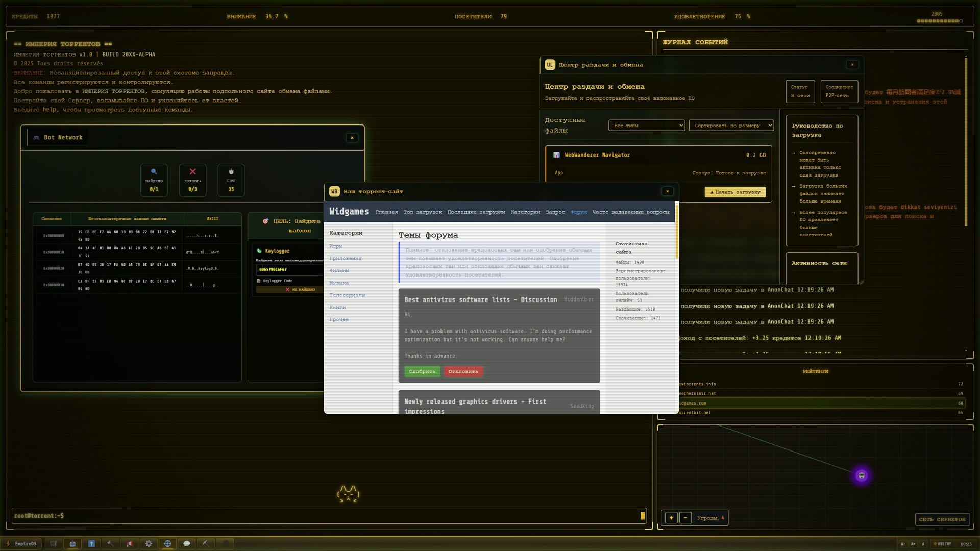Open the hammer (build) tool from taskbar
This screenshot has width=980, height=551.
click(x=110, y=543)
